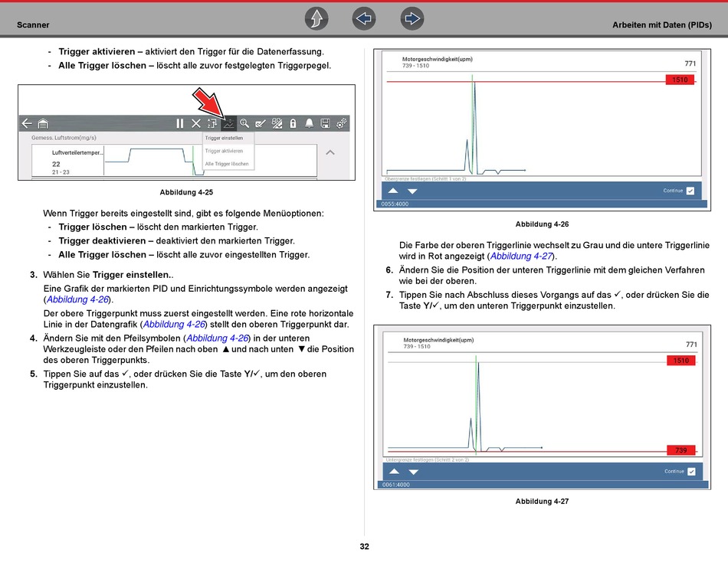Click the checkmark custom list icon
728x562 pixels.
pos(261,123)
